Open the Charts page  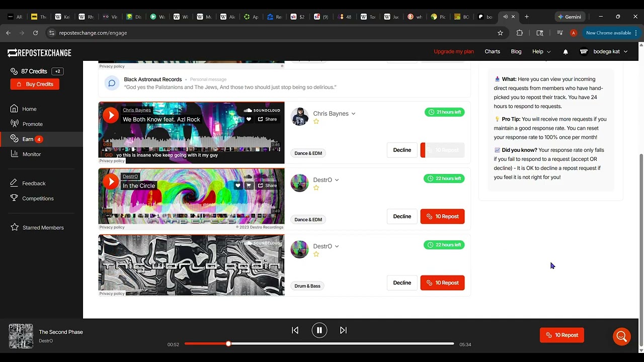click(x=492, y=51)
